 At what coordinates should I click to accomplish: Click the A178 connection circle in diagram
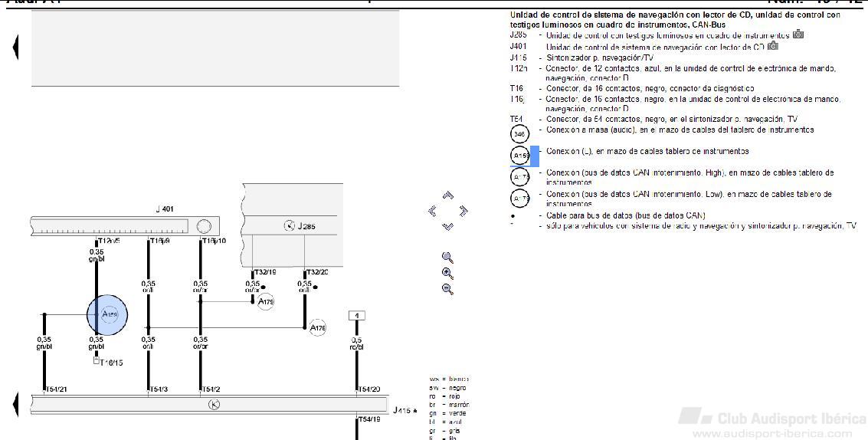coord(318,327)
